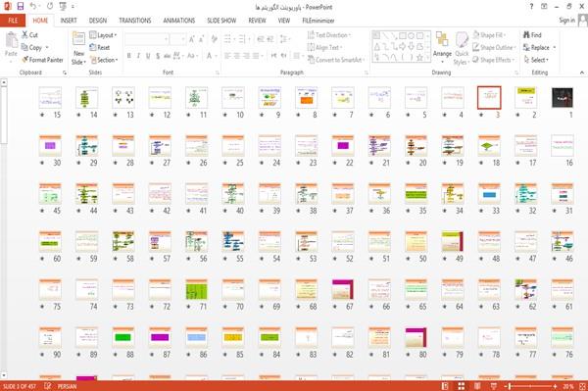The width and height of the screenshot is (588, 391).
Task: Click the New Slide icon
Action: click(x=78, y=39)
